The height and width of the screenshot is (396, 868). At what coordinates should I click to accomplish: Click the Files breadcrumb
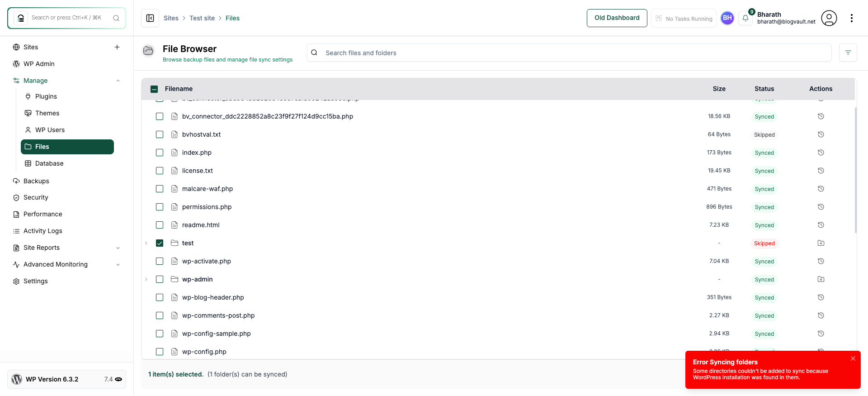click(x=232, y=18)
